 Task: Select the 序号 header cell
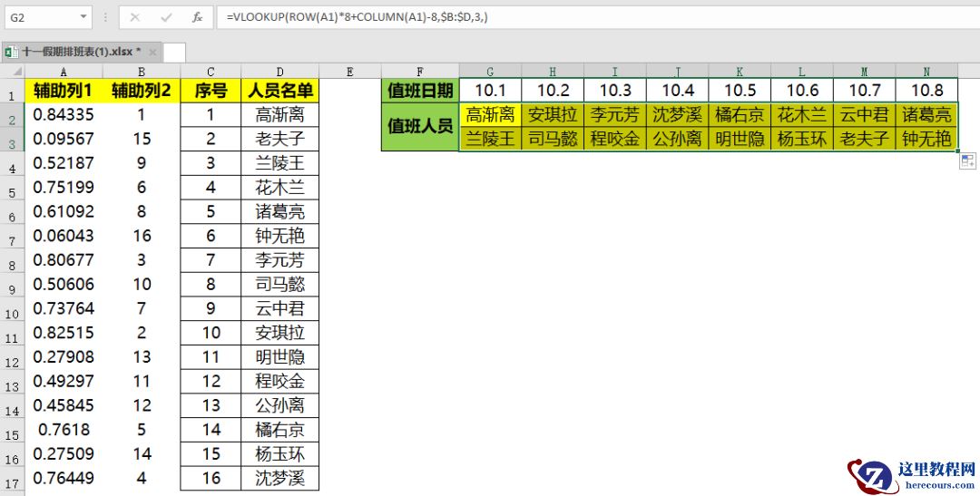point(211,92)
